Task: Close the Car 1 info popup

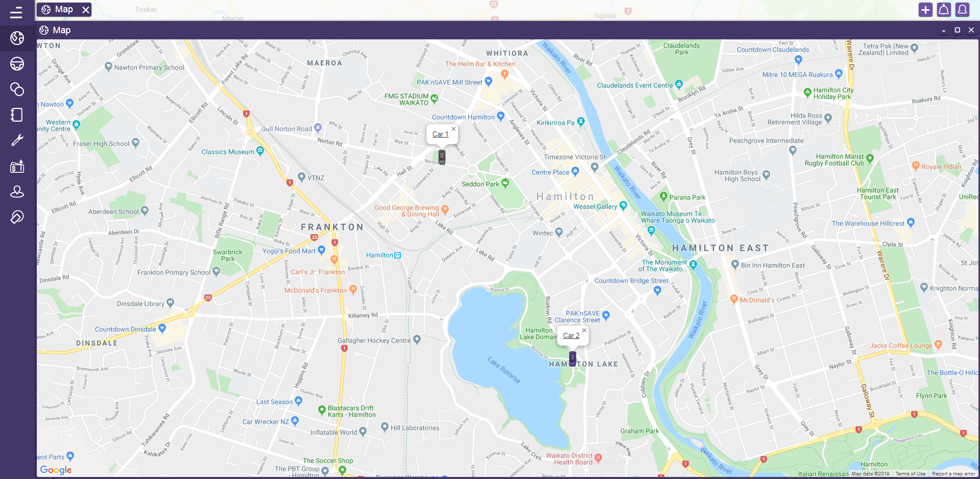Action: tap(453, 129)
